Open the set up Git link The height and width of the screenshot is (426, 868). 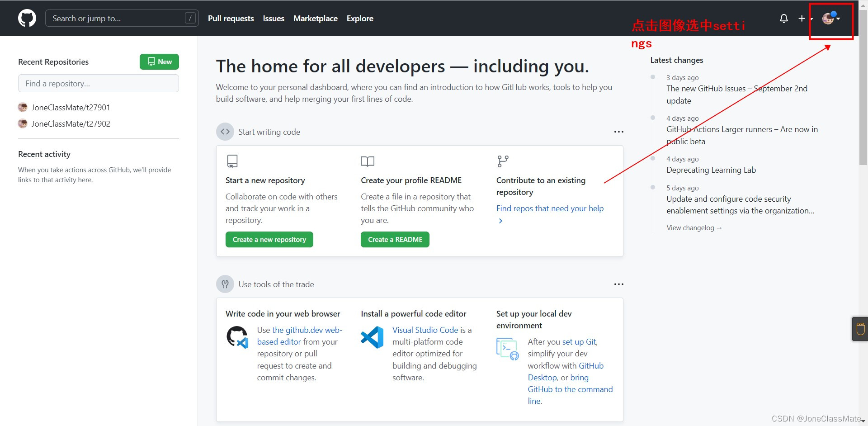click(580, 342)
